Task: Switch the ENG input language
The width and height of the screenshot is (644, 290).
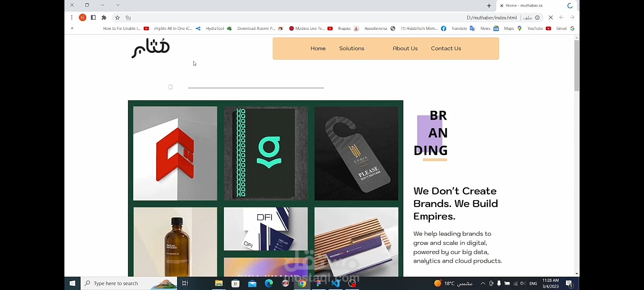Action: tap(533, 284)
